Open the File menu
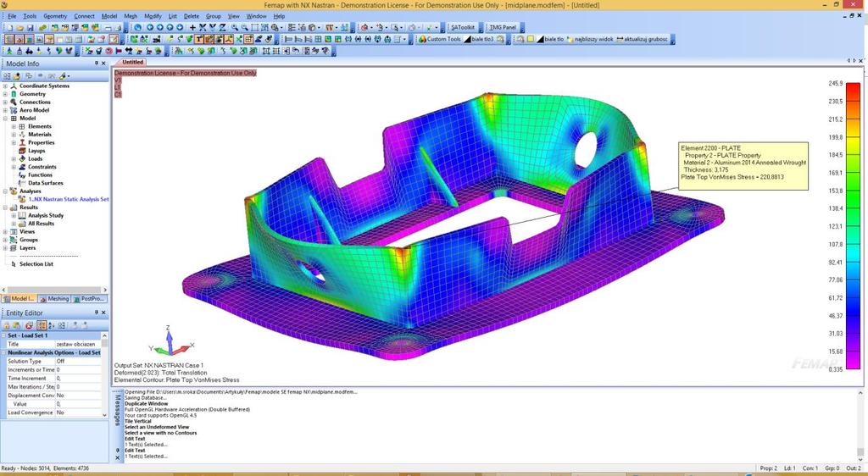Image resolution: width=868 pixels, height=476 pixels. pyautogui.click(x=12, y=16)
